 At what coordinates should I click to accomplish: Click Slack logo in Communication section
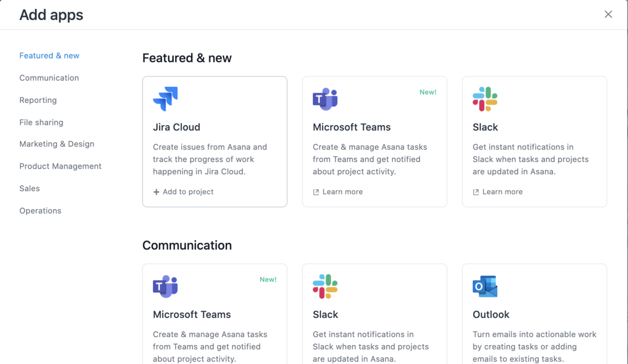(x=325, y=286)
